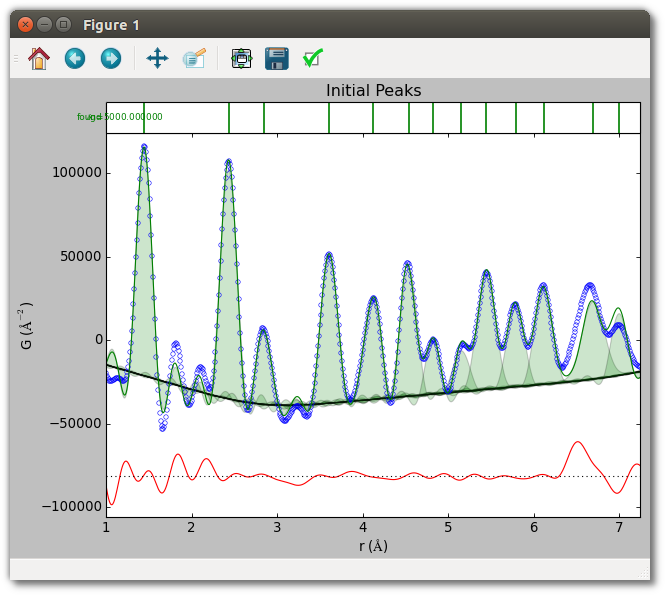The image size is (666, 596).
Task: Click the x-axis label 'r (Å)'
Action: pyautogui.click(x=373, y=546)
